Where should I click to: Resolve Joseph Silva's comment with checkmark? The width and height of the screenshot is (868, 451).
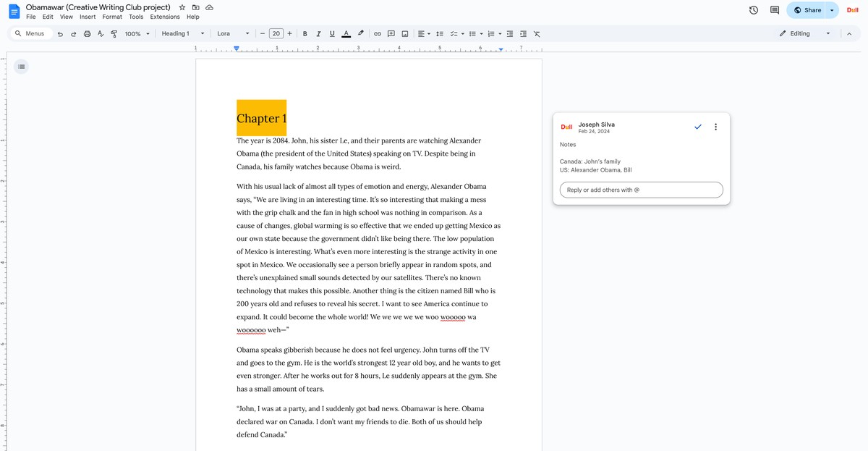[698, 127]
